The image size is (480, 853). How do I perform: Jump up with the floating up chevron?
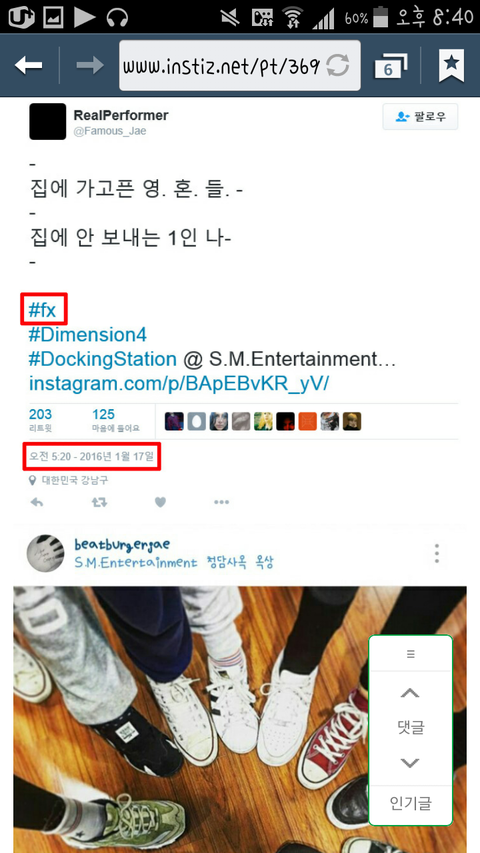point(410,693)
